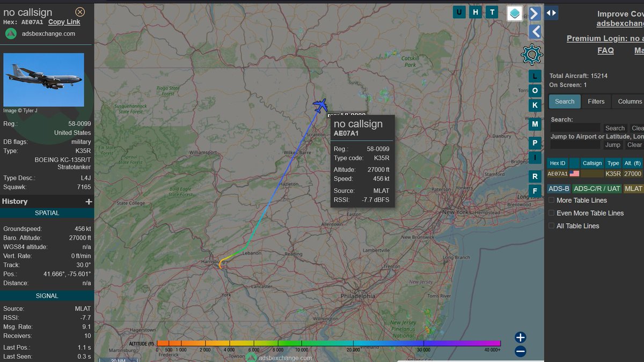Click the Search button beside the field
Image resolution: width=644 pixels, height=362 pixels.
[615, 128]
